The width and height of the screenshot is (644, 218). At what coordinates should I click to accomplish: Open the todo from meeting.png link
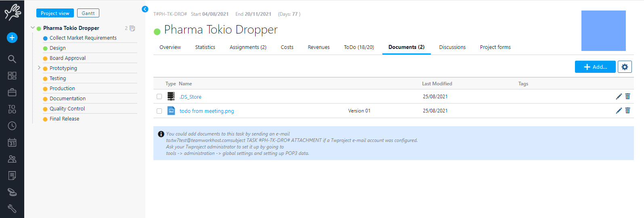pyautogui.click(x=207, y=111)
